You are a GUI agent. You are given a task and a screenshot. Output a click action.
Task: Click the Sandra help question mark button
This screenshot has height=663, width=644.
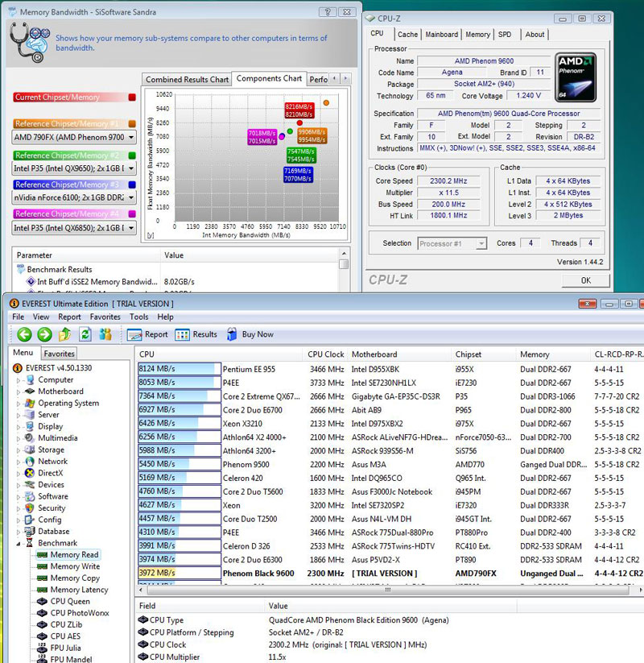[328, 12]
